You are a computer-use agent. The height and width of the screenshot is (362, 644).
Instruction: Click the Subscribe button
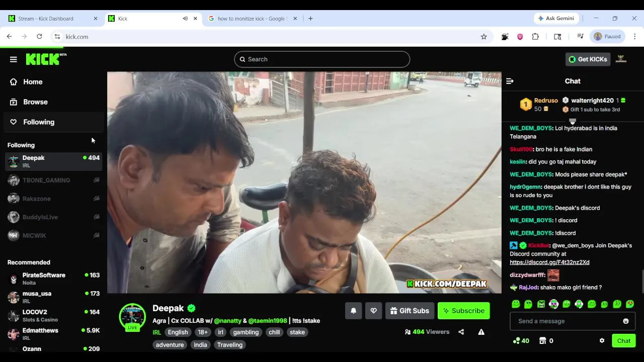(x=463, y=311)
